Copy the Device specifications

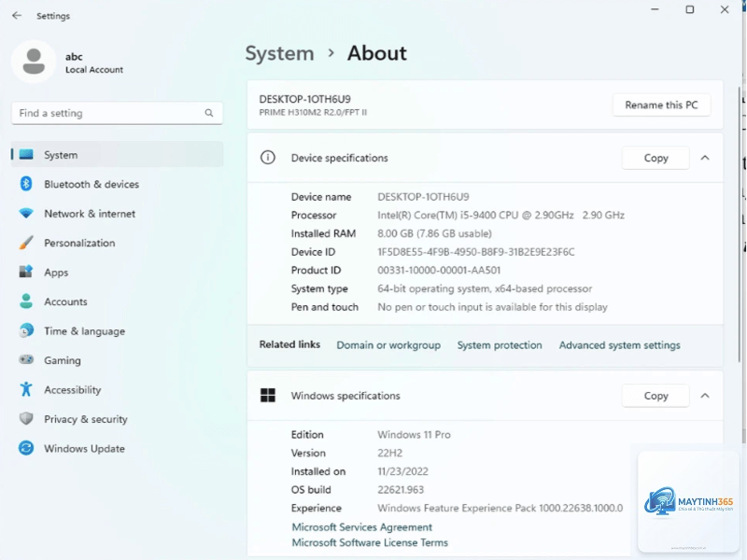click(x=655, y=158)
